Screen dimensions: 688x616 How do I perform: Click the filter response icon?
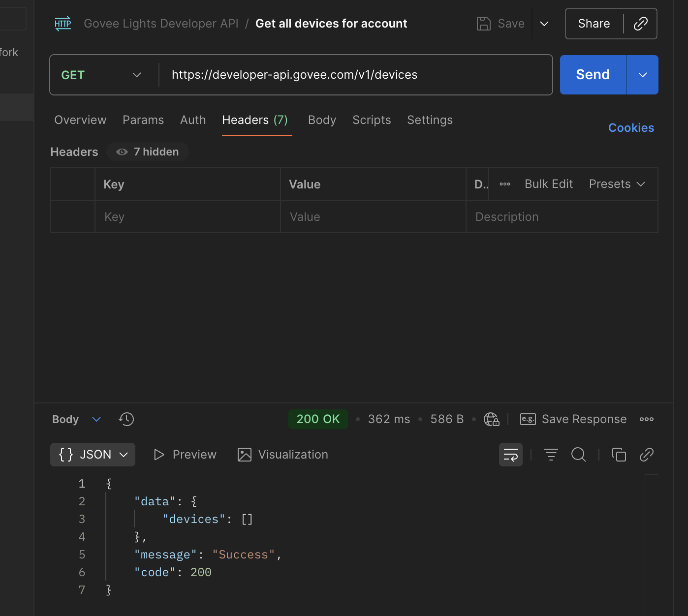(551, 455)
